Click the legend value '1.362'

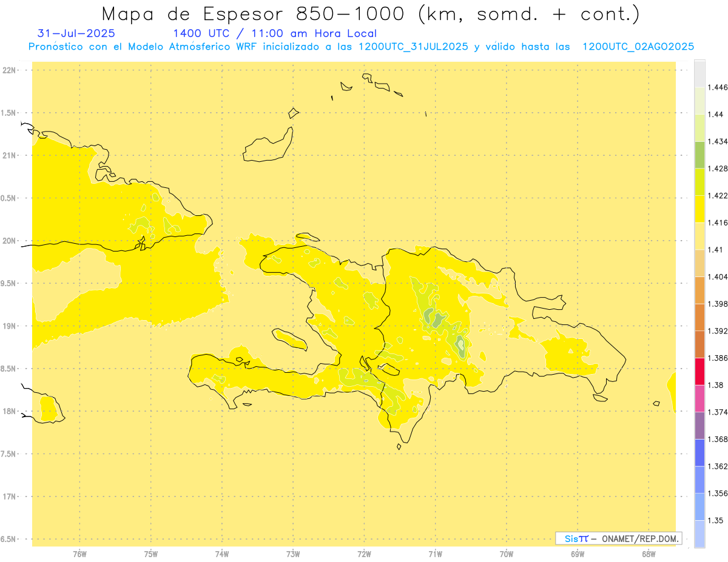click(718, 466)
